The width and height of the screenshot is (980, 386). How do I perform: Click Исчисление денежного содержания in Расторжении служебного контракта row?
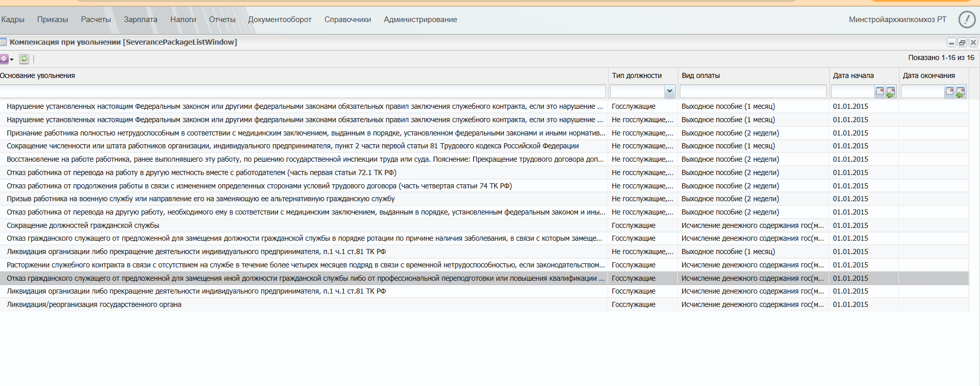pos(753,265)
